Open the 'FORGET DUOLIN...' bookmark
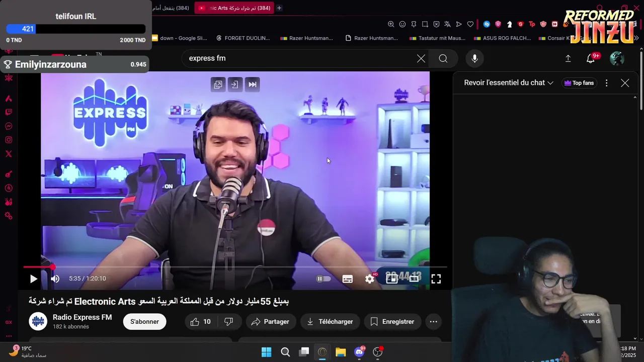 pyautogui.click(x=243, y=38)
